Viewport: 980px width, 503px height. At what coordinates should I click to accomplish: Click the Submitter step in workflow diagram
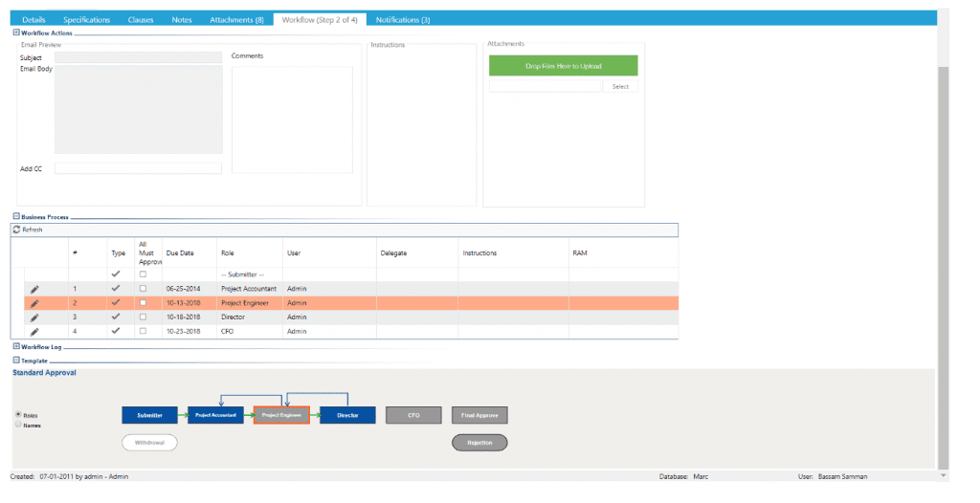150,415
